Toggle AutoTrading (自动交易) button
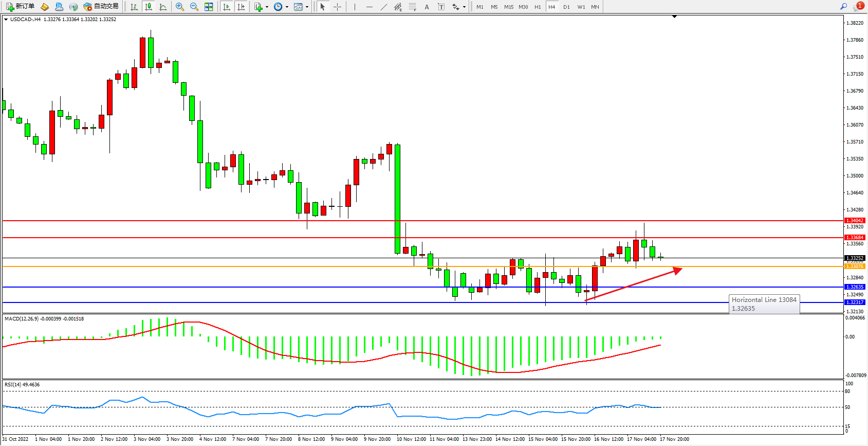The width and height of the screenshot is (868, 446). pos(101,7)
